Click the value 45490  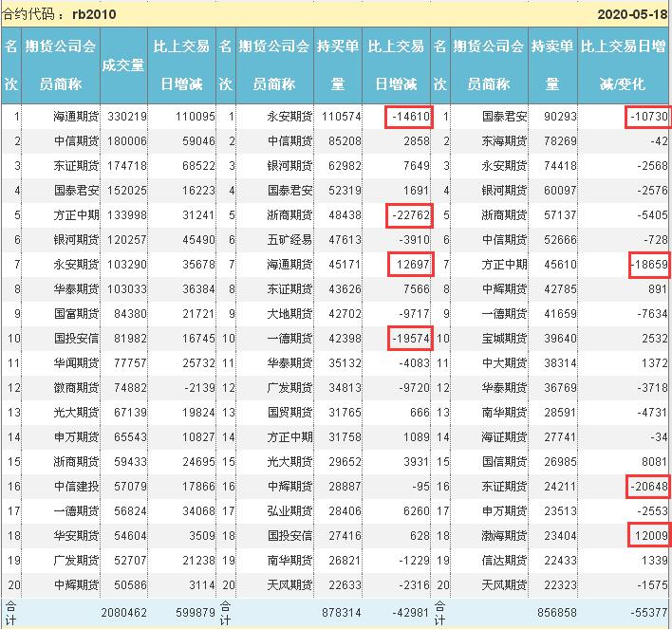click(x=198, y=240)
